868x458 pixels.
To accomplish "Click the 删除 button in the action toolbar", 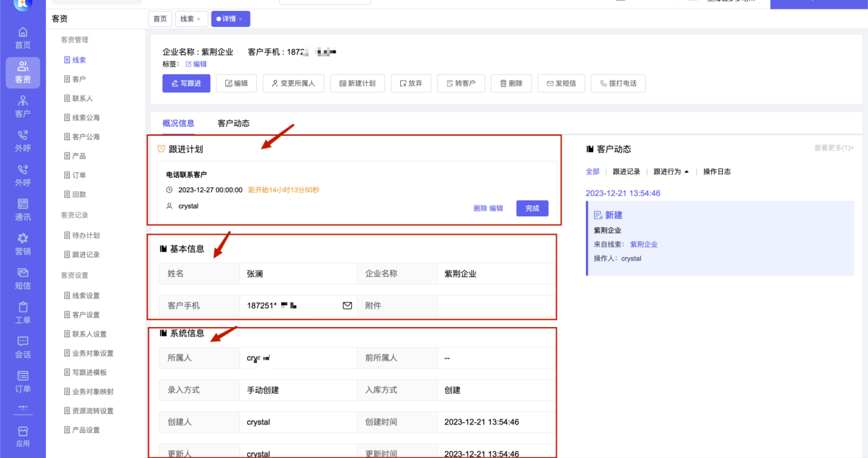I will [x=511, y=83].
